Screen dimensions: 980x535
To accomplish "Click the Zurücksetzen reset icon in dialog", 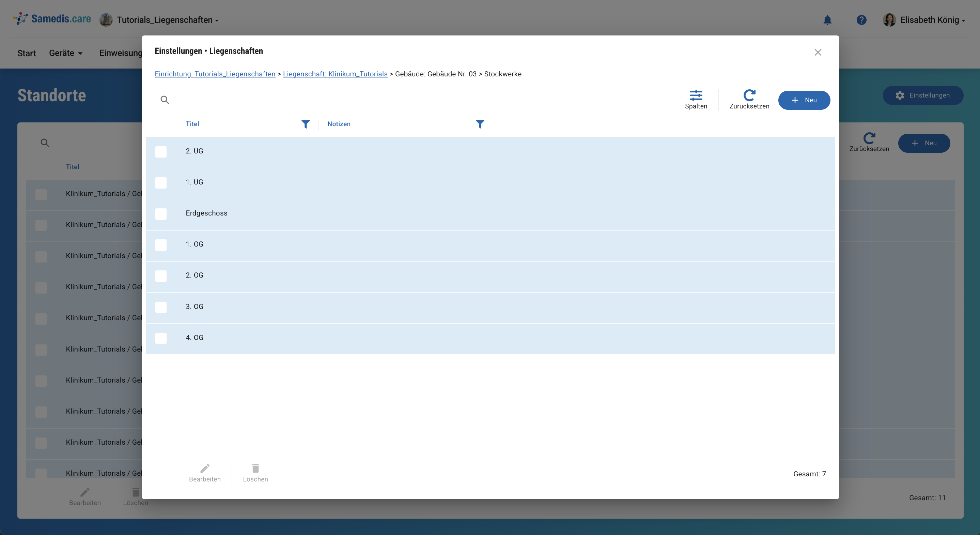I will (749, 95).
